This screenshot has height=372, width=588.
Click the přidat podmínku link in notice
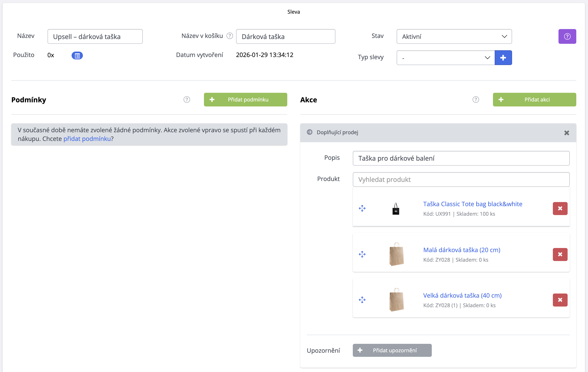coord(87,139)
